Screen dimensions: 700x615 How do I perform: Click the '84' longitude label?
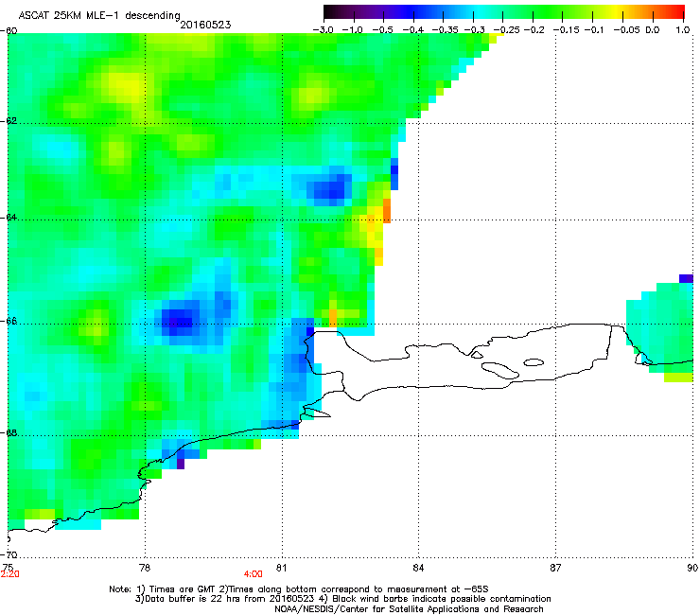(x=418, y=568)
